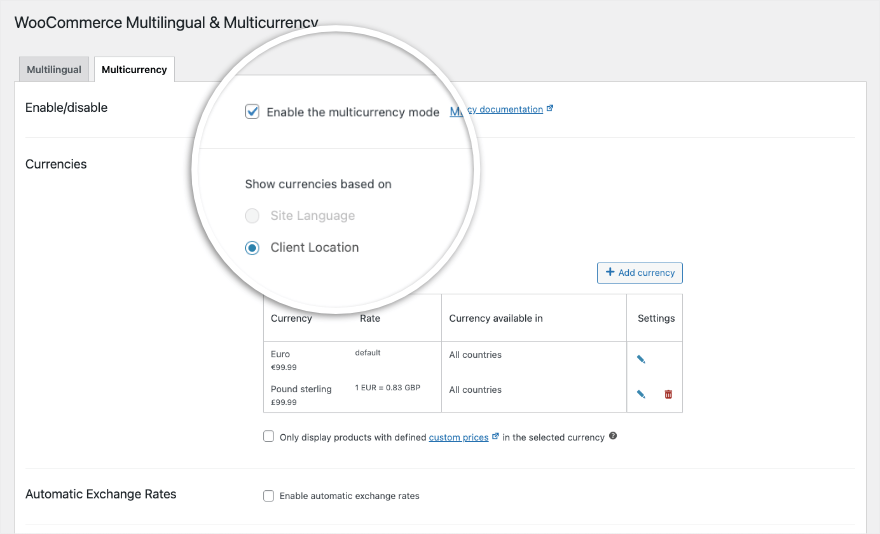Click the Currency column header

pos(291,318)
